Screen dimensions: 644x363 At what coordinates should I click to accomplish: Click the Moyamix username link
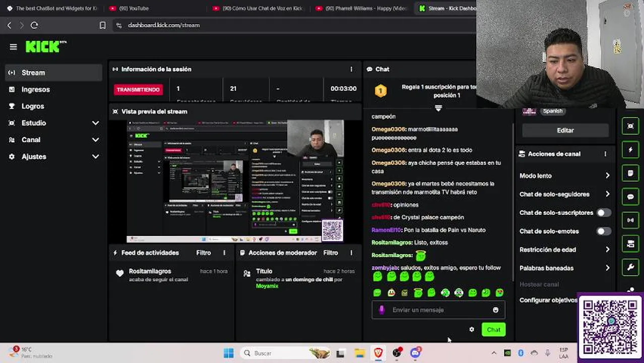(267, 286)
